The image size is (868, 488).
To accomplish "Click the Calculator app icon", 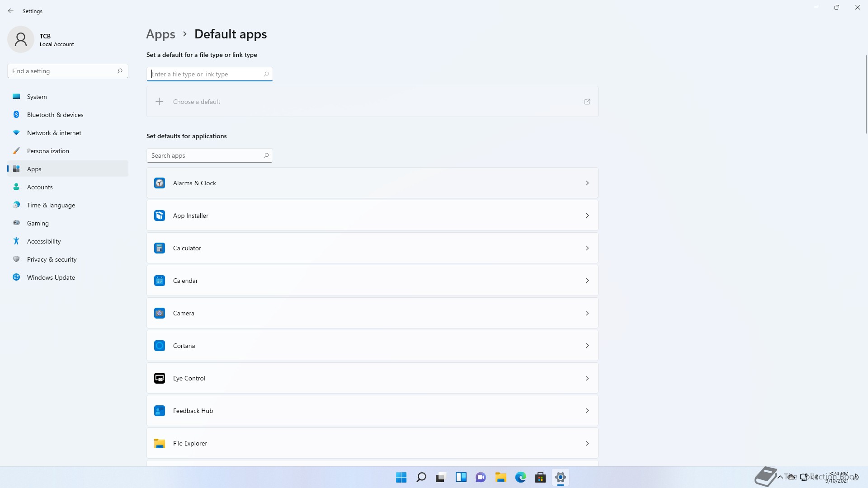I will [x=160, y=248].
